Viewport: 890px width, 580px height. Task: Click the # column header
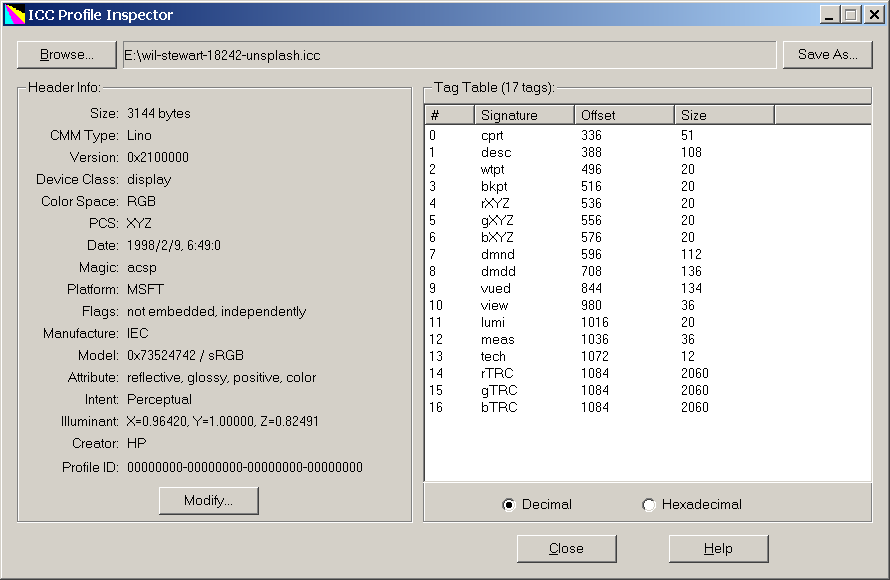click(449, 115)
